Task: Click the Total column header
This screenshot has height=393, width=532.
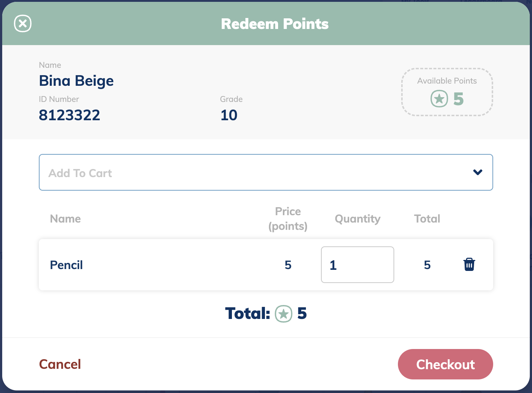Action: (x=427, y=218)
